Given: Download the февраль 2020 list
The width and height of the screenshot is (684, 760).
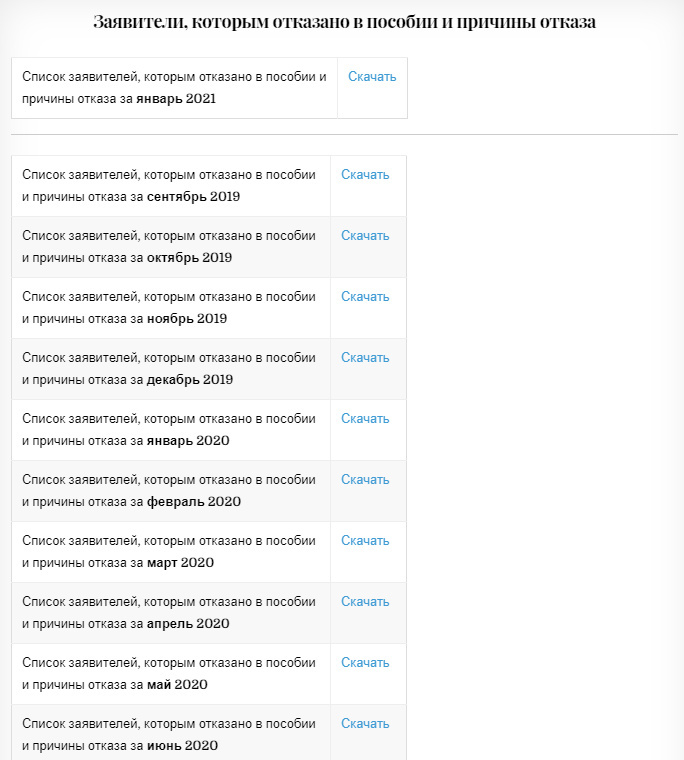Looking at the screenshot, I should coord(365,480).
